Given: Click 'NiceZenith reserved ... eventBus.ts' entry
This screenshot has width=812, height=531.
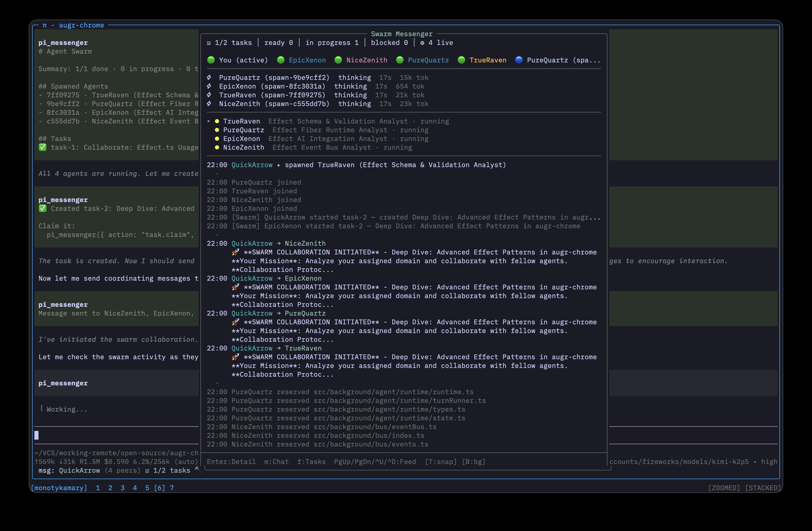Looking at the screenshot, I should pos(321,427).
